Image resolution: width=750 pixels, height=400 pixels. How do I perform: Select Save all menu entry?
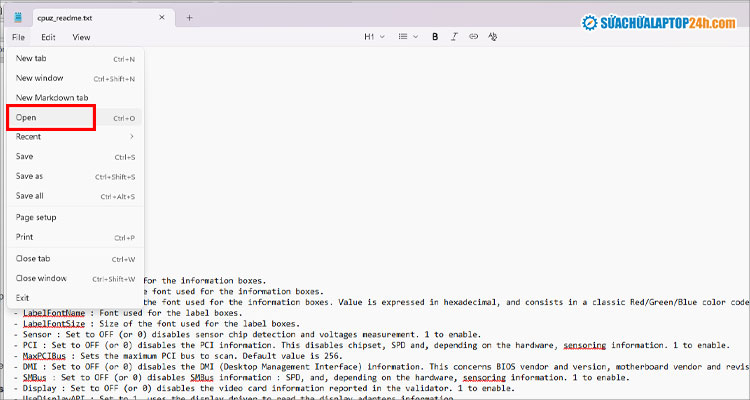[75, 196]
